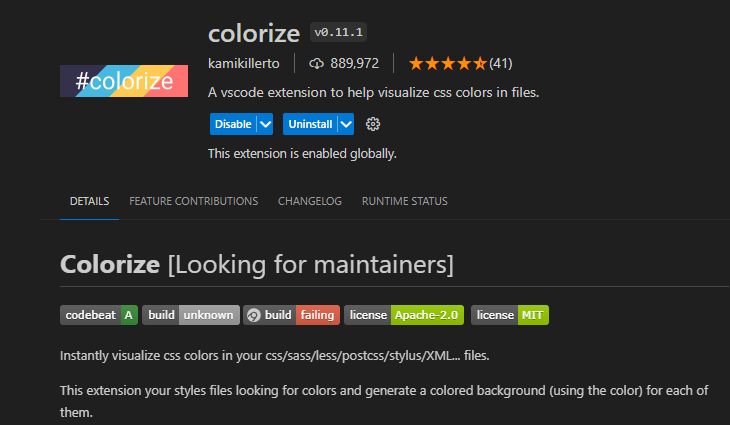The height and width of the screenshot is (425, 730).
Task: Click the build unknown badge
Action: tap(191, 315)
